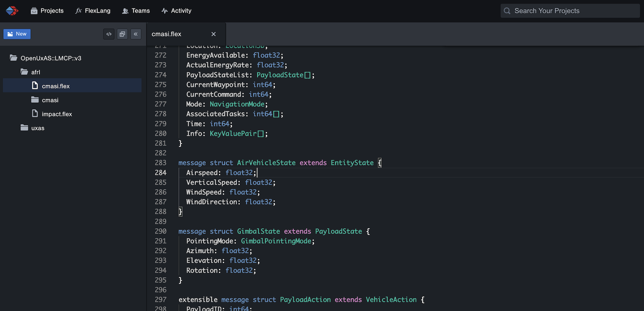Viewport: 644px width, 311px height.
Task: Click the cmasi.flex file icon in the tree
Action: [x=35, y=85]
